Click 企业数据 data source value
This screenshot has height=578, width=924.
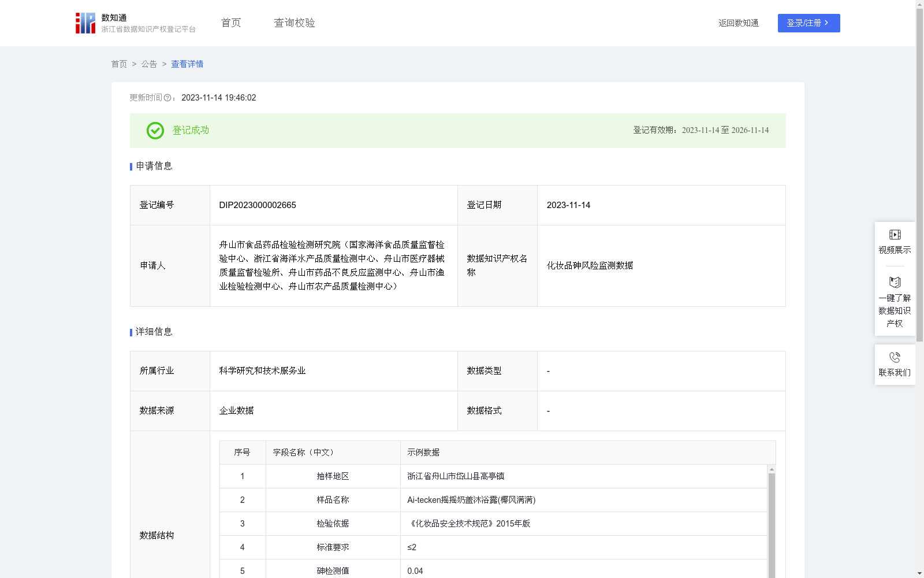(x=236, y=411)
